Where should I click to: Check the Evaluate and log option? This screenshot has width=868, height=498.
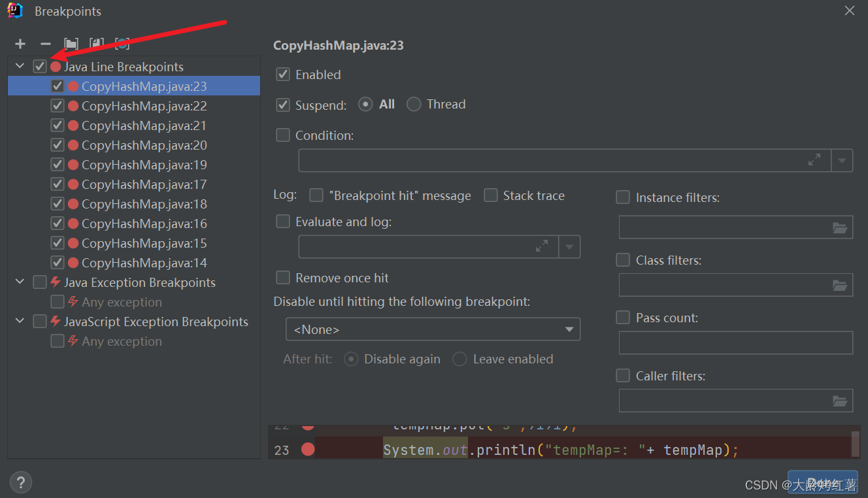pos(283,222)
